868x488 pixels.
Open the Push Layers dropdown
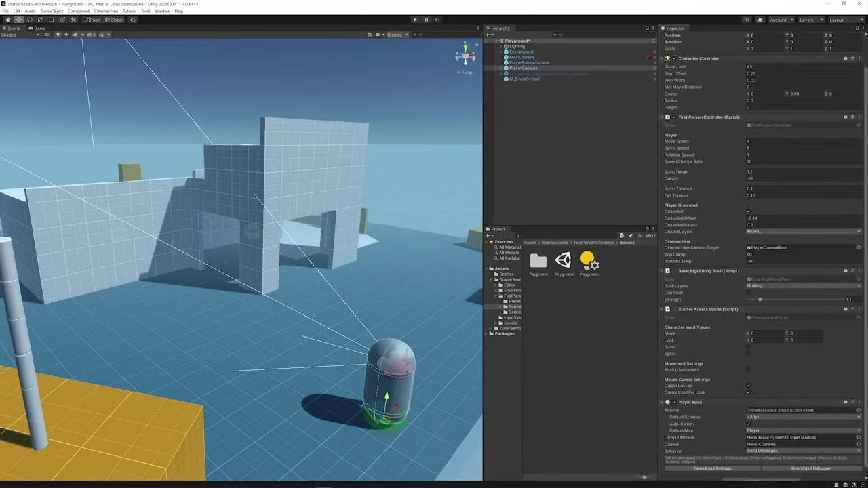[x=804, y=286]
